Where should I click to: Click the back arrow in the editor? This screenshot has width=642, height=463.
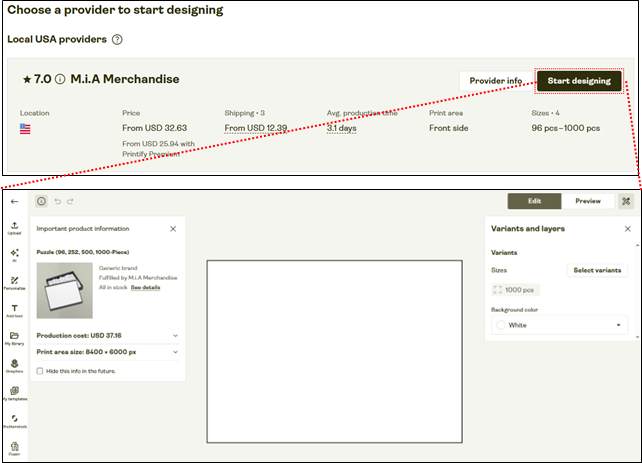[14, 201]
